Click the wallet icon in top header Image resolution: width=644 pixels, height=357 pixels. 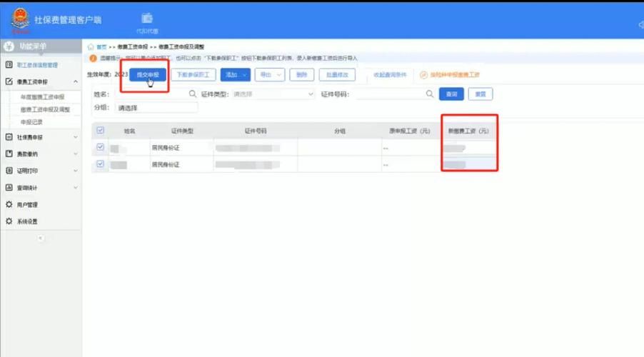point(147,19)
